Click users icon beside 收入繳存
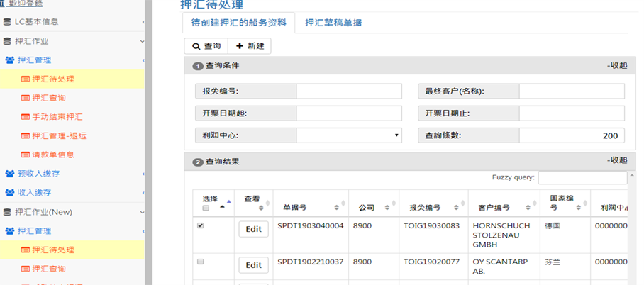Screen dimensions: 644x285 [x=10, y=193]
